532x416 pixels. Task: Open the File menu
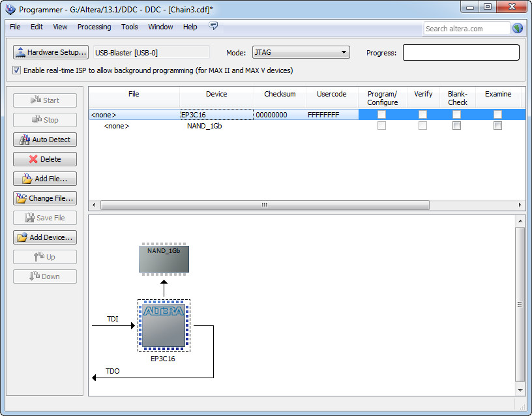15,27
